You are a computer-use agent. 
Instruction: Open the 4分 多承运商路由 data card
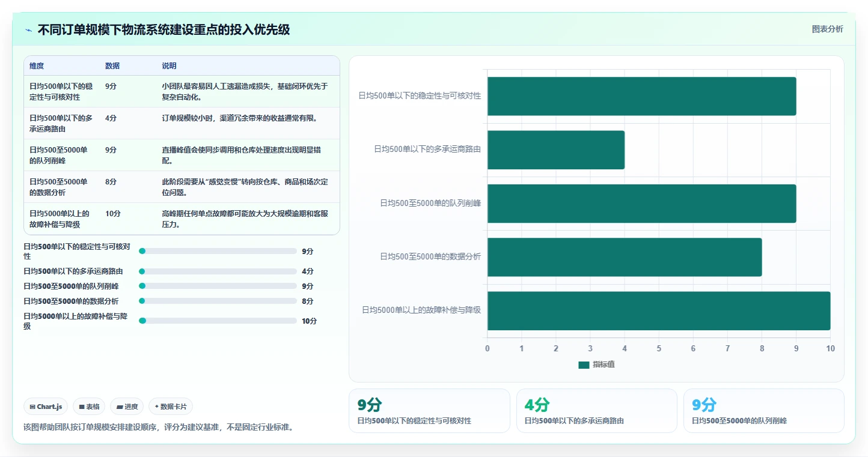(597, 411)
